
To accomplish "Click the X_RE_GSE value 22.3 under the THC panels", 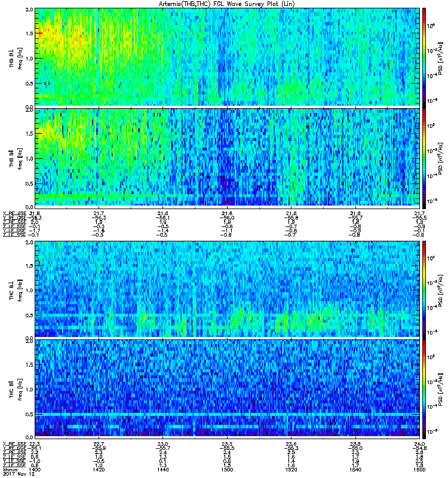I will point(34,443).
